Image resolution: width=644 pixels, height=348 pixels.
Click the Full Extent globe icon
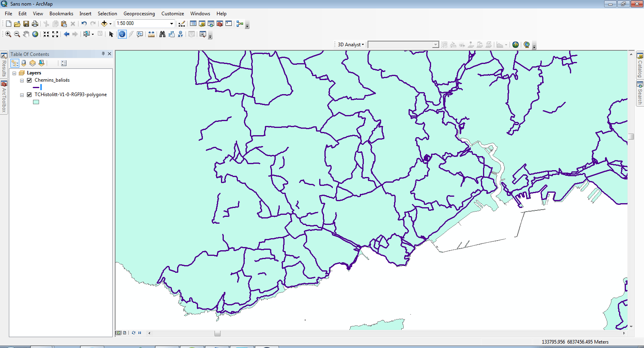(x=35, y=34)
